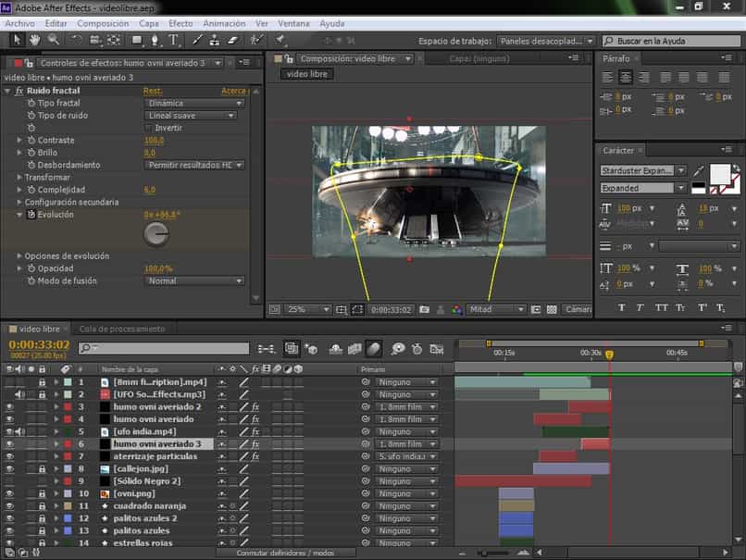Select the Pen tool
This screenshot has height=560, width=746.
[x=155, y=41]
